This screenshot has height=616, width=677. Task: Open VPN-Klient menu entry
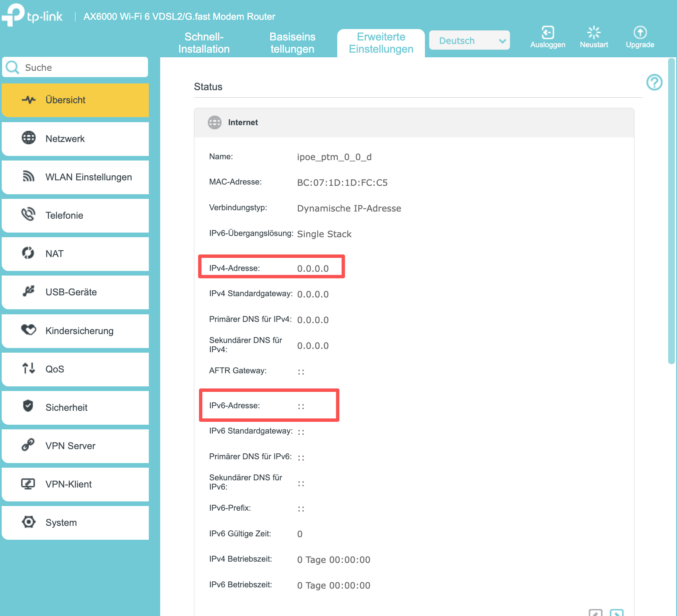(75, 484)
